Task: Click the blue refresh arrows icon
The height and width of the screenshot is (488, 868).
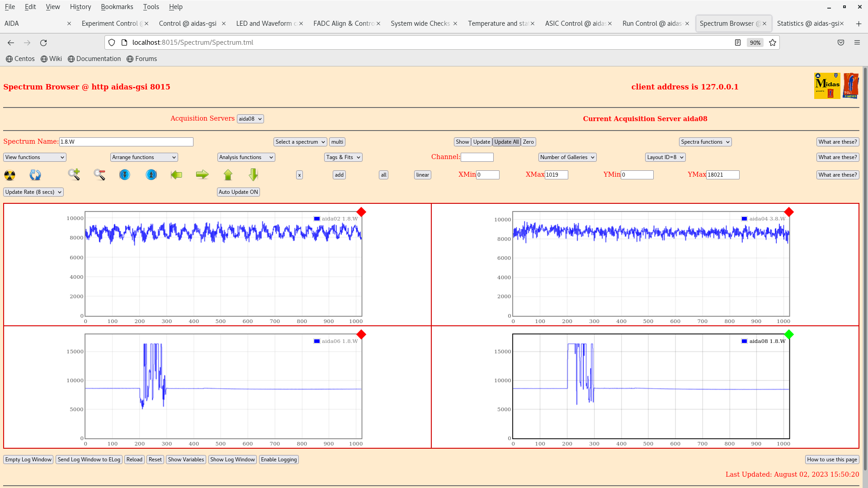Action: 35,175
